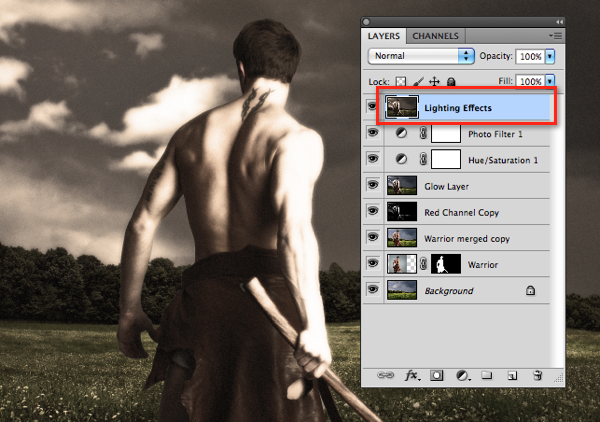Toggle Lock position move icon
The image size is (600, 422).
click(434, 81)
